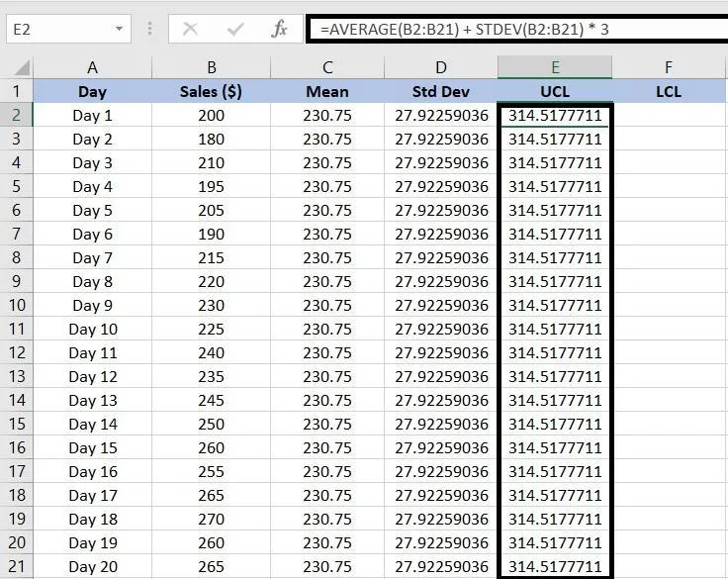The height and width of the screenshot is (579, 728).
Task: Select the empty LCL cell in Day 1 row
Action: tap(669, 115)
